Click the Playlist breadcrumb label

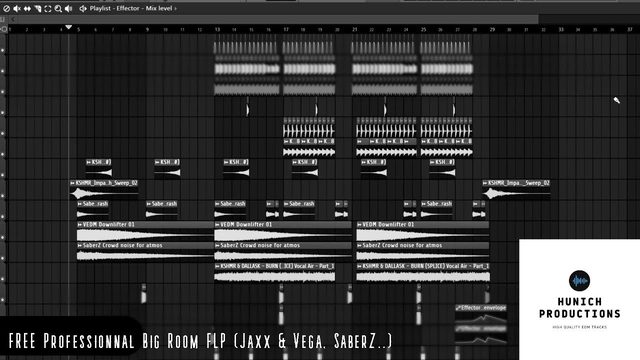pyautogui.click(x=100, y=8)
